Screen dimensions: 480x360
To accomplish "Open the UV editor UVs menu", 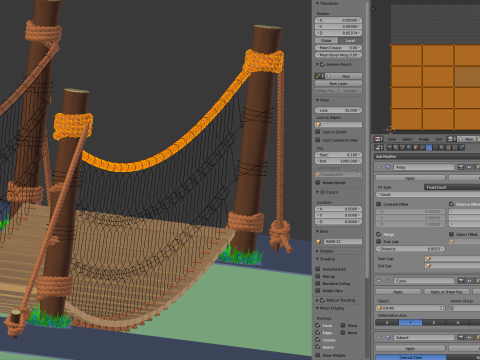I will tap(439, 139).
